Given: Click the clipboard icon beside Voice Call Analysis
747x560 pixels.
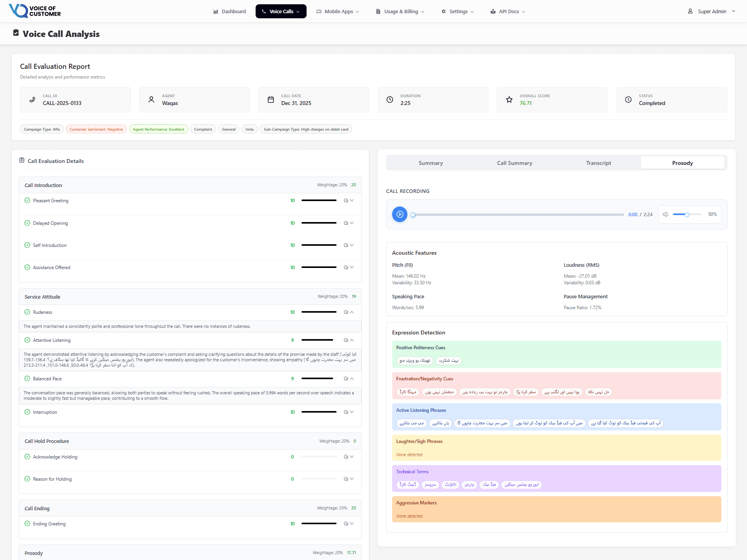Looking at the screenshot, I should click(x=16, y=33).
